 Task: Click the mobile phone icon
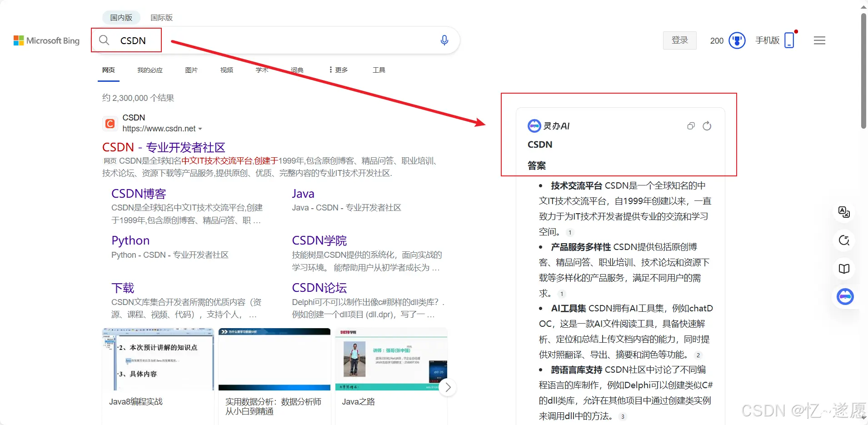pos(789,40)
